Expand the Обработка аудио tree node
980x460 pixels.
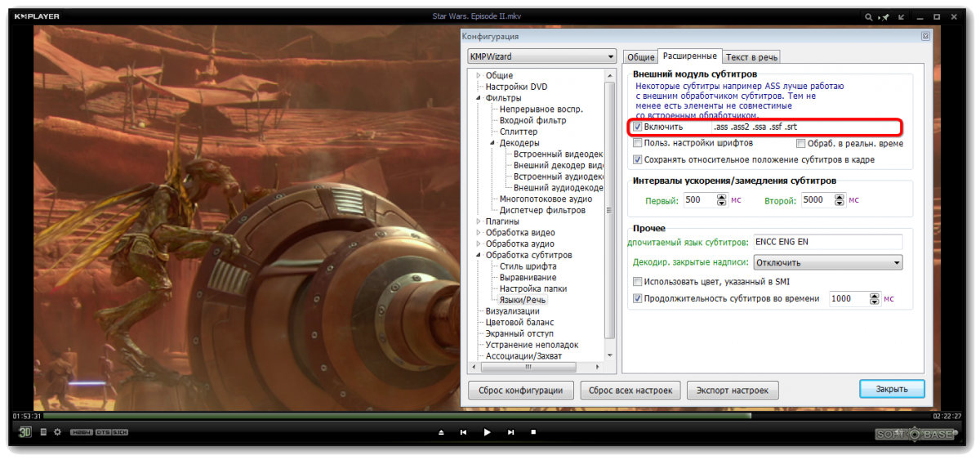click(479, 243)
